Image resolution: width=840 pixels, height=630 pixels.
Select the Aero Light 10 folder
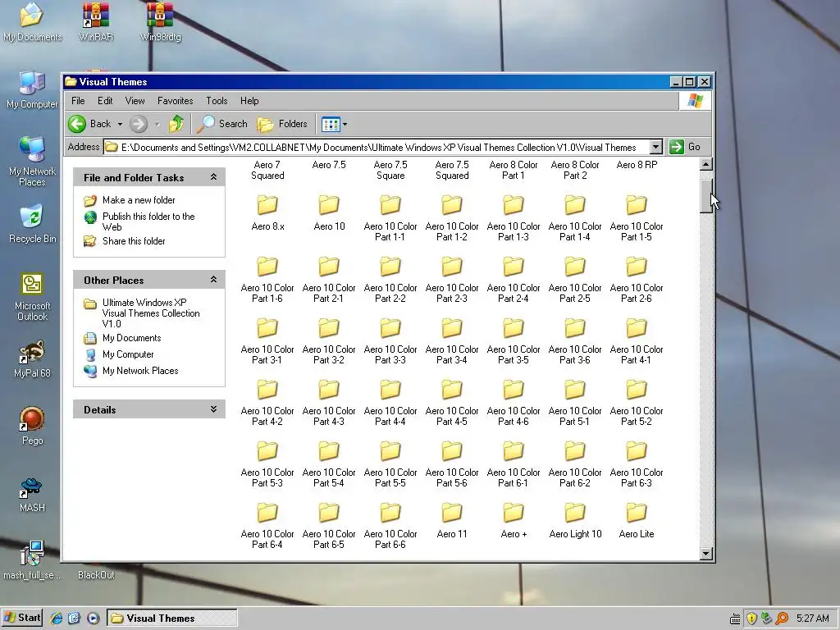coord(575,521)
